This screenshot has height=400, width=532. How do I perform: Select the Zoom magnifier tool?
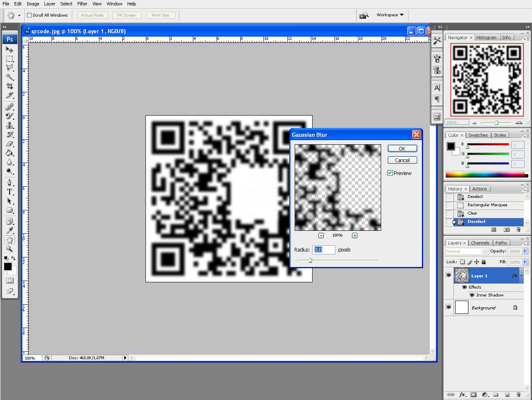pyautogui.click(x=10, y=249)
